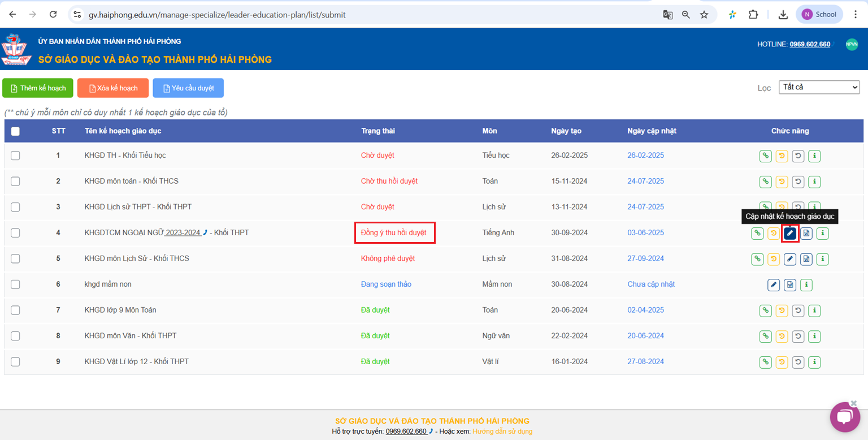Click the gray undo icon in row 7
Image resolution: width=868 pixels, height=440 pixels.
tap(798, 310)
